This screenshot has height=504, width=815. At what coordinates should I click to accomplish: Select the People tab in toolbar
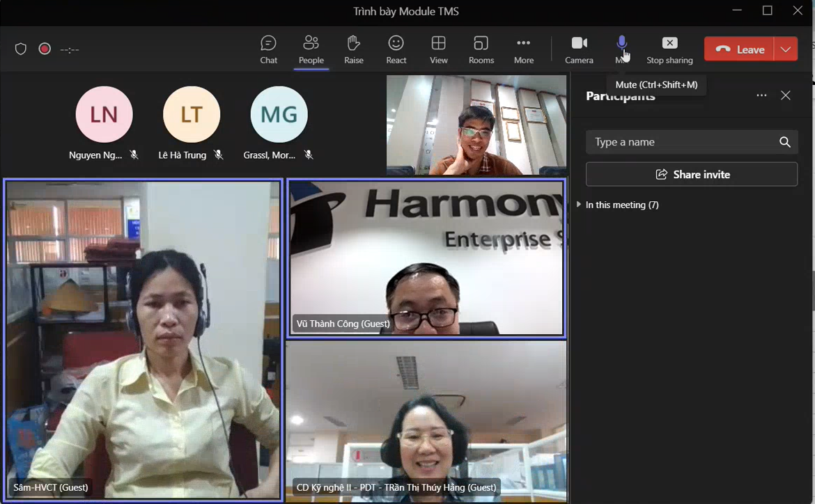[311, 49]
